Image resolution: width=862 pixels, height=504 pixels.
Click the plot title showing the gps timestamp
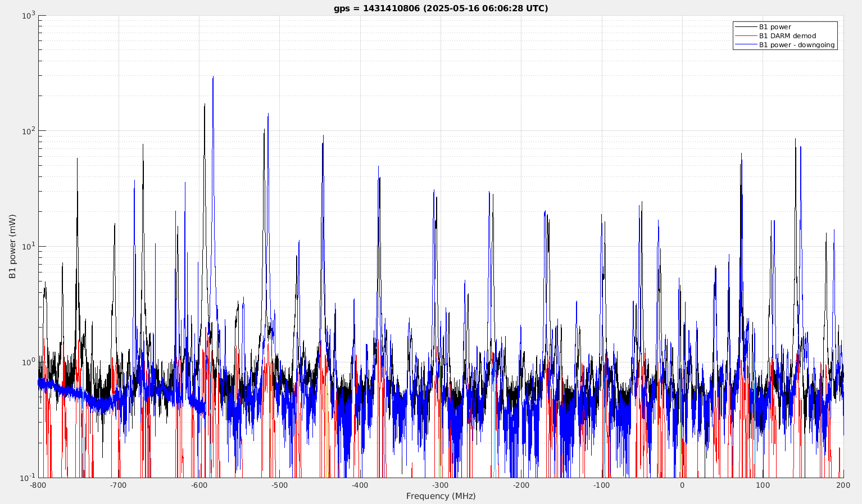(x=441, y=8)
